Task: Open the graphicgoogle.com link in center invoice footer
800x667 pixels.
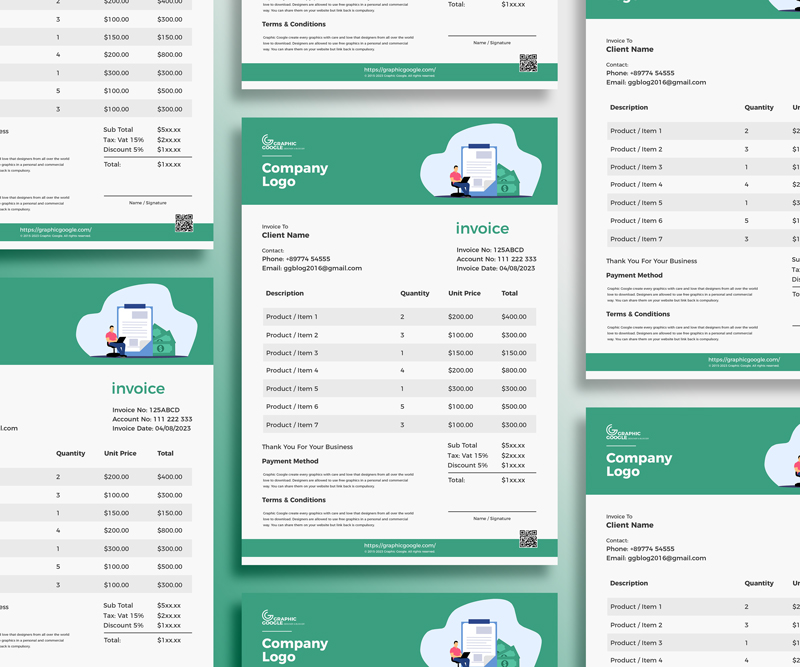Action: (x=399, y=545)
